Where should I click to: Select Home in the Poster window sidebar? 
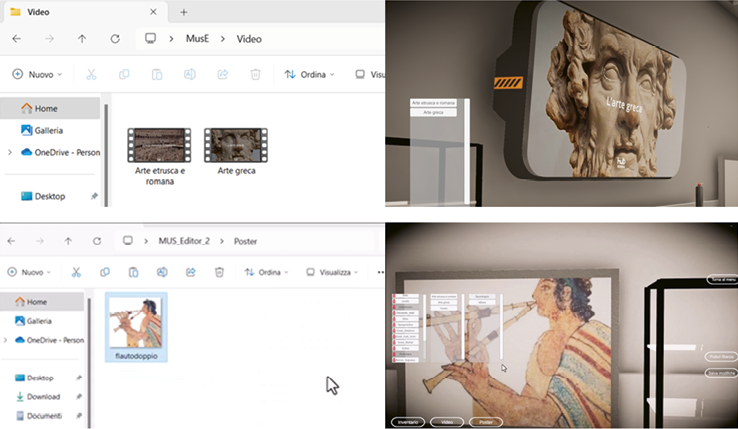point(41,302)
